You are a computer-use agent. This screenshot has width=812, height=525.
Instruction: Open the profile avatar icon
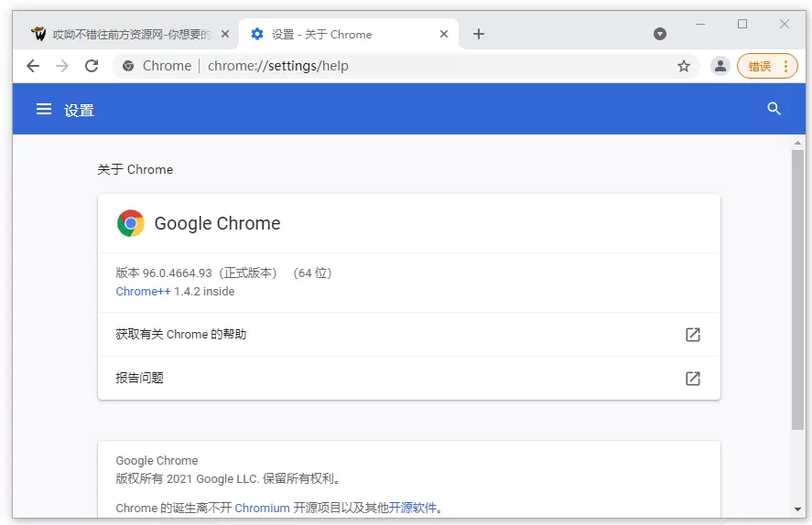coord(720,66)
